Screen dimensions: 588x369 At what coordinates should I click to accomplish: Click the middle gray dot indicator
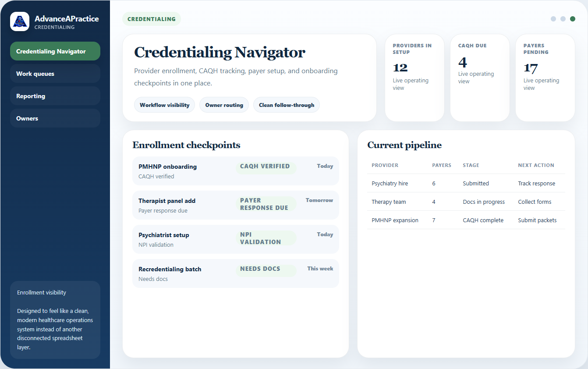tap(563, 19)
